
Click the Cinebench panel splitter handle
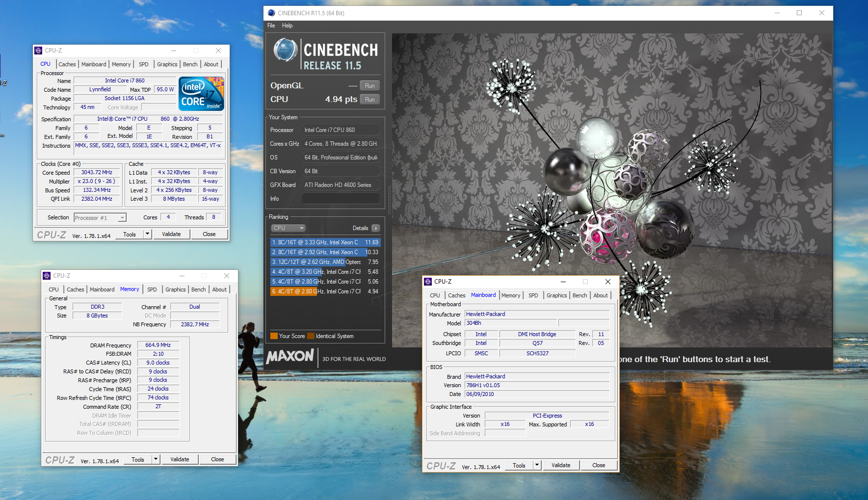pos(390,200)
